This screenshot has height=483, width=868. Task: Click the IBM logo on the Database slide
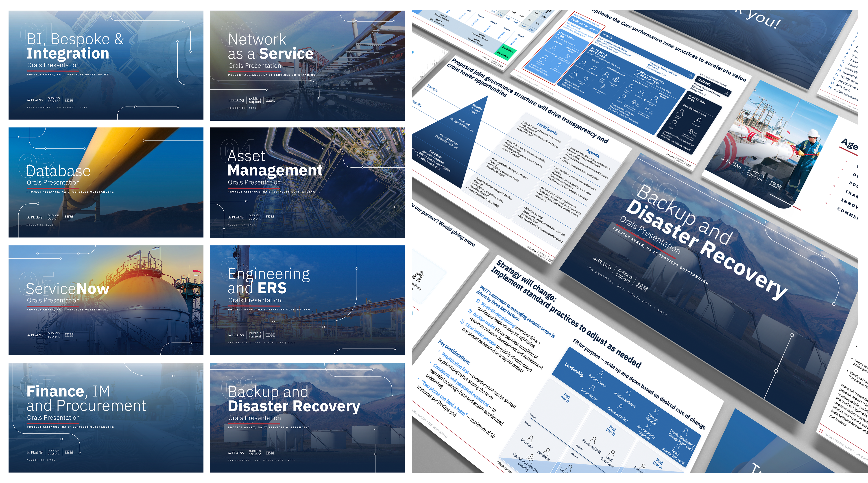pos(69,217)
